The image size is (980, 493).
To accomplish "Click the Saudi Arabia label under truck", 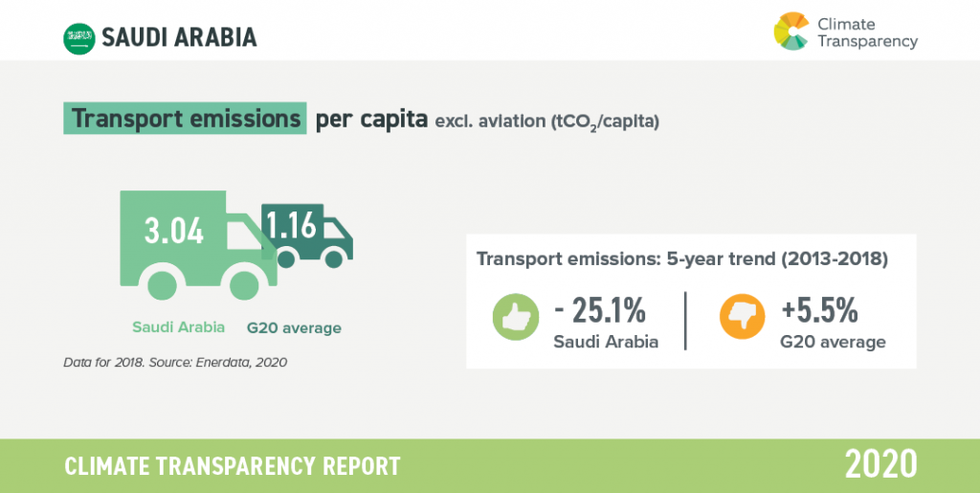I will click(x=178, y=327).
